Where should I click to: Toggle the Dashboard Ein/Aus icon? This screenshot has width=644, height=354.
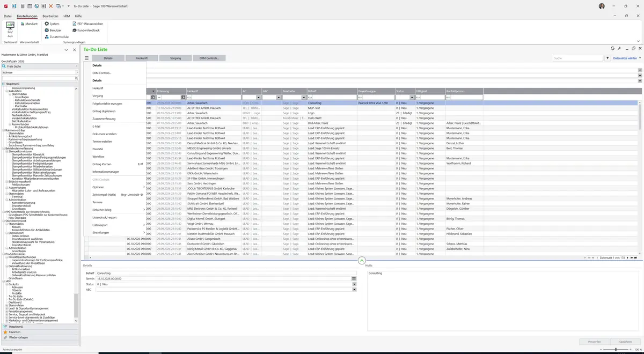(10, 29)
